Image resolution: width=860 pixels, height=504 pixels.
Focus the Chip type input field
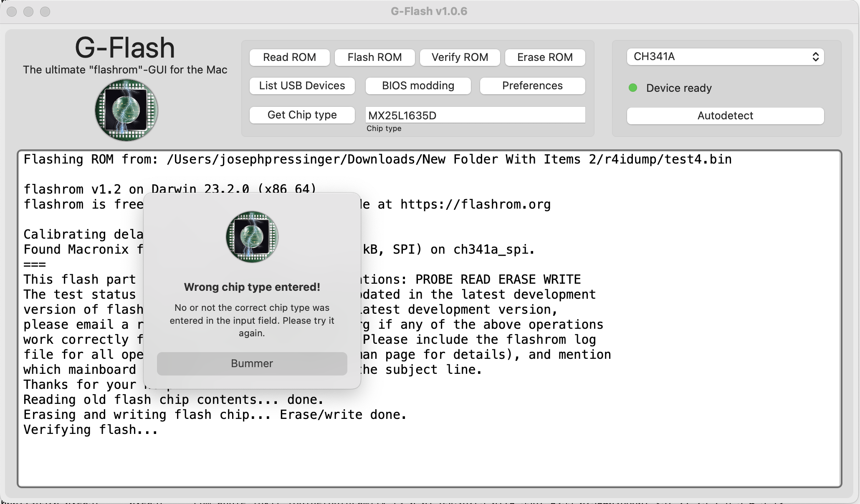pos(475,115)
